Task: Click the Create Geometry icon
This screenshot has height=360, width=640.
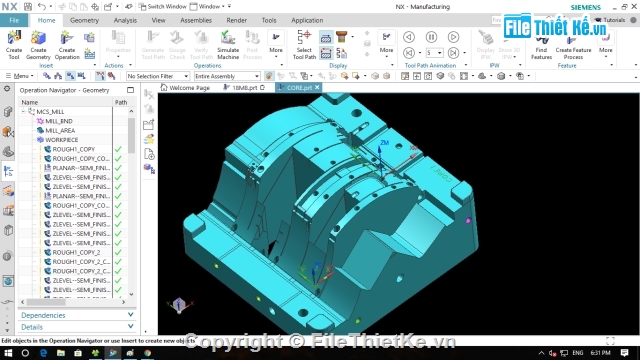Action: tap(38, 45)
